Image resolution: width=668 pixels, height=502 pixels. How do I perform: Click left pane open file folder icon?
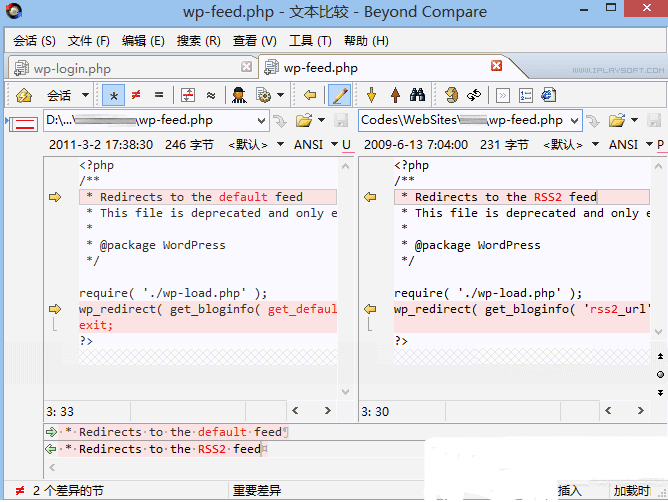click(304, 121)
